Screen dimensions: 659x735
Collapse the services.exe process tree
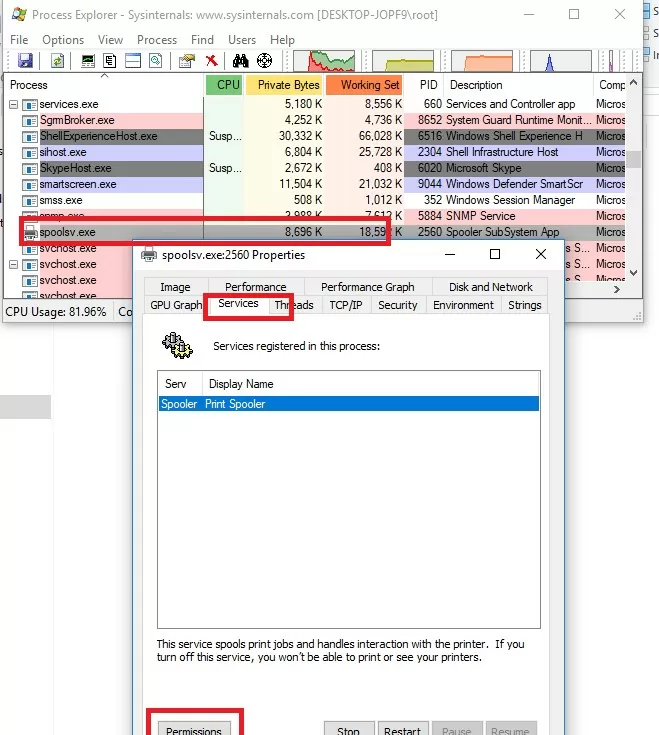coord(14,104)
